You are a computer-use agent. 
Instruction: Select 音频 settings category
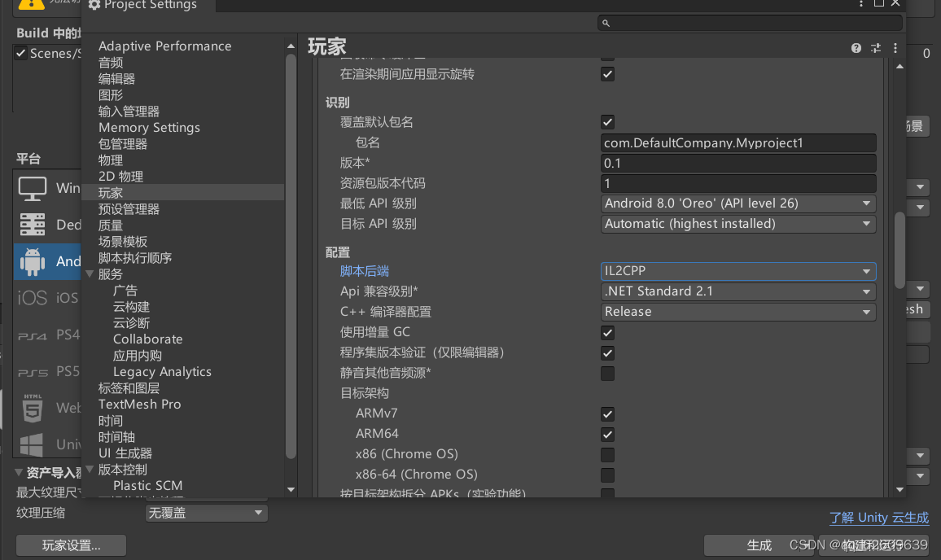tap(111, 63)
